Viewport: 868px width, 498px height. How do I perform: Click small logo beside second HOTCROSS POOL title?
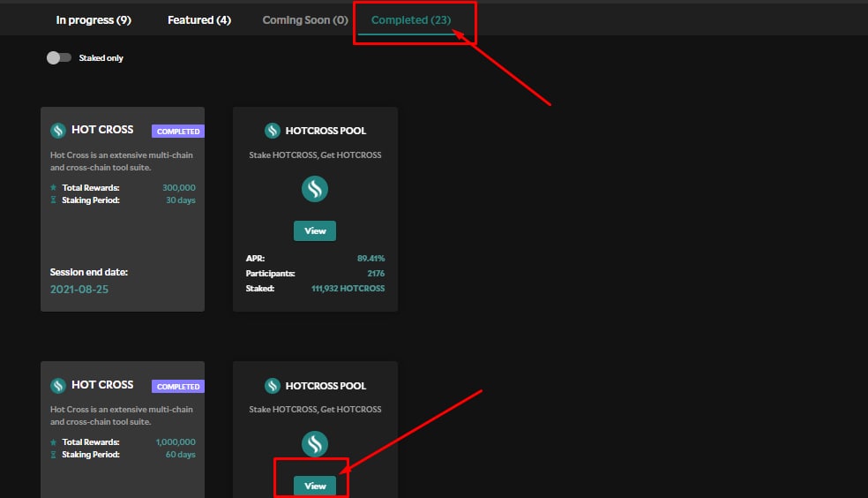click(273, 386)
